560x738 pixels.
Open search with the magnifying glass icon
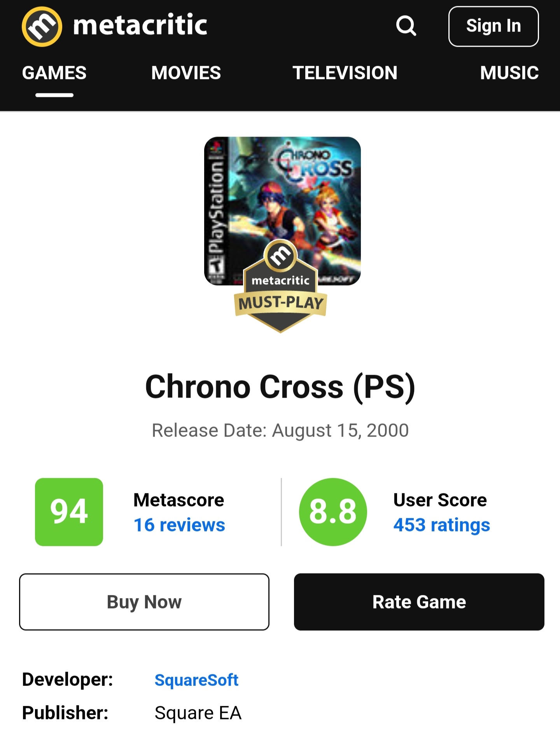click(x=406, y=26)
